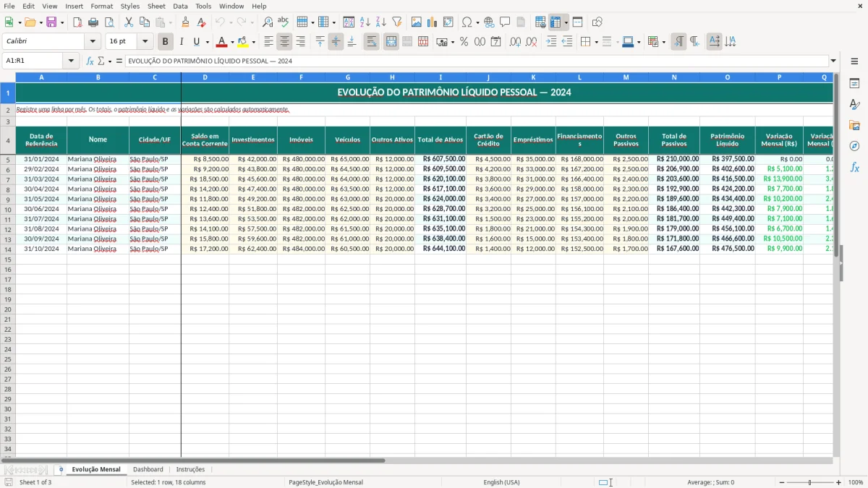
Task: Toggle Merge and Center Cells
Action: click(x=391, y=42)
